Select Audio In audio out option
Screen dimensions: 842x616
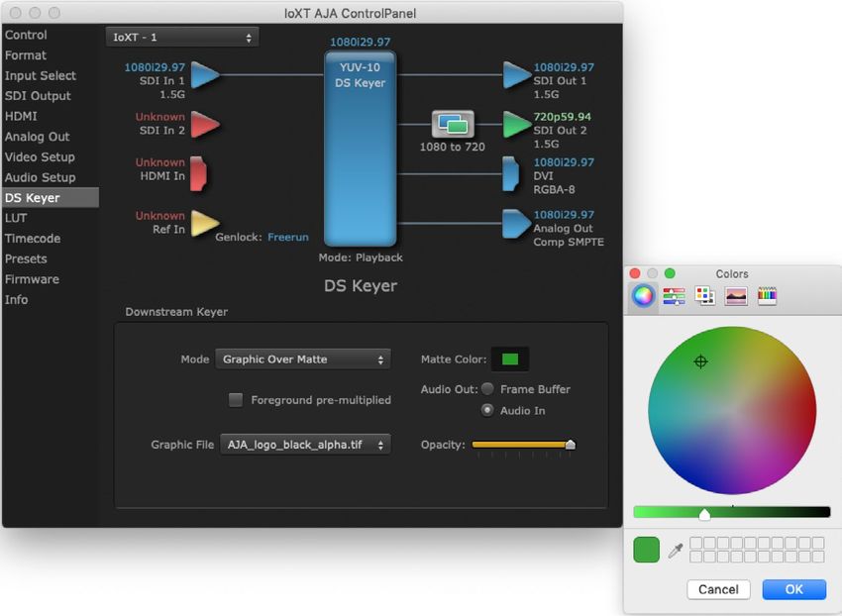coord(487,410)
